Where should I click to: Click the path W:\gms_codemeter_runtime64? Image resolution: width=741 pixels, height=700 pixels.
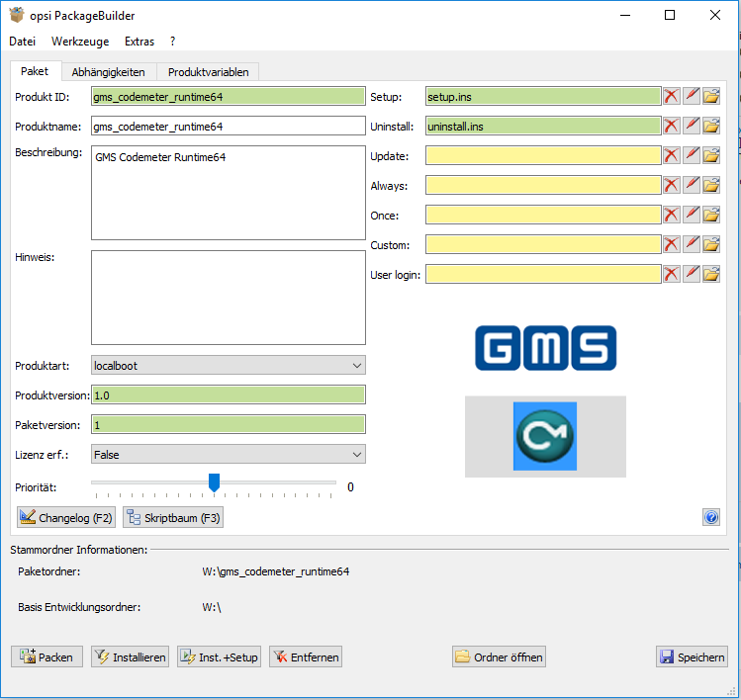coord(275,571)
